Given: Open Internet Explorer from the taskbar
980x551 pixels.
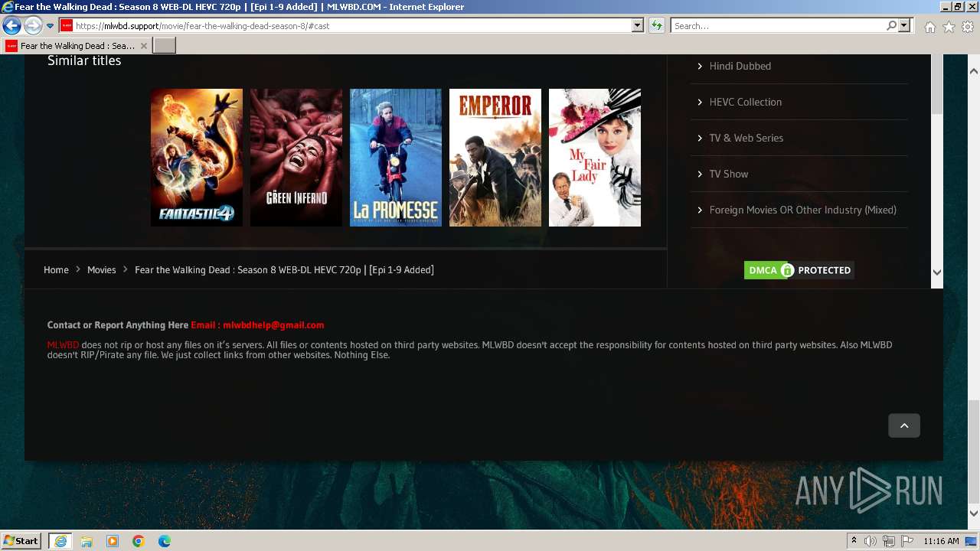Looking at the screenshot, I should pos(60,541).
